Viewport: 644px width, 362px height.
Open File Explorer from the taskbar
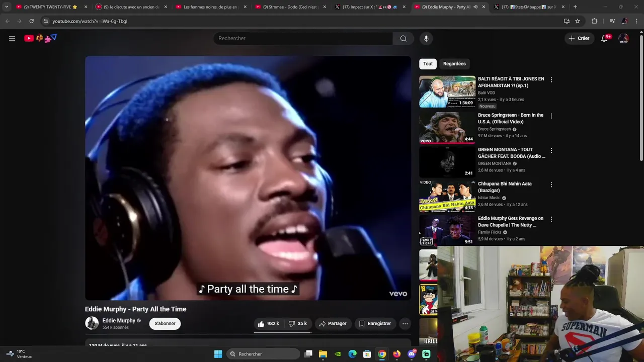point(323,354)
